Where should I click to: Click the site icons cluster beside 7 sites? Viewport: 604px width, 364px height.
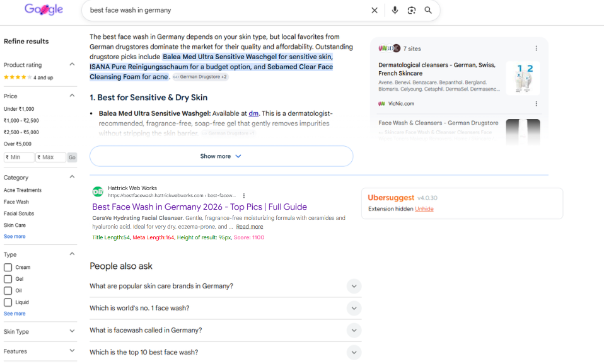(x=390, y=48)
